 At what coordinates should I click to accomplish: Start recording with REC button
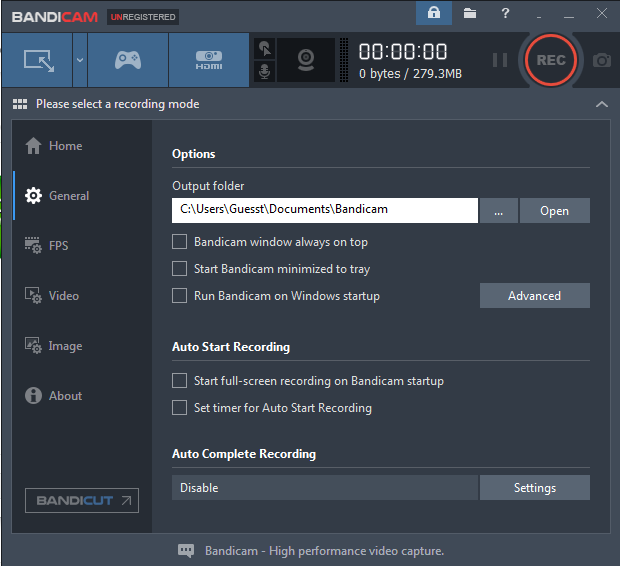pos(551,60)
